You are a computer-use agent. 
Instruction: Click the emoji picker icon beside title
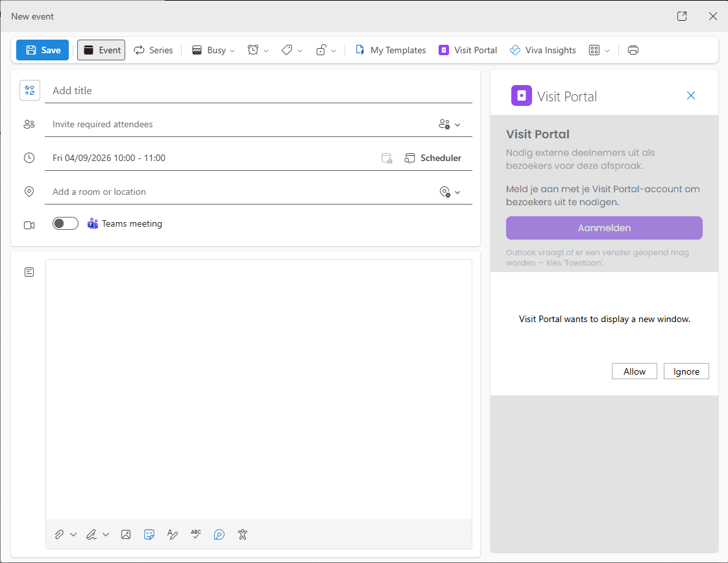click(30, 90)
